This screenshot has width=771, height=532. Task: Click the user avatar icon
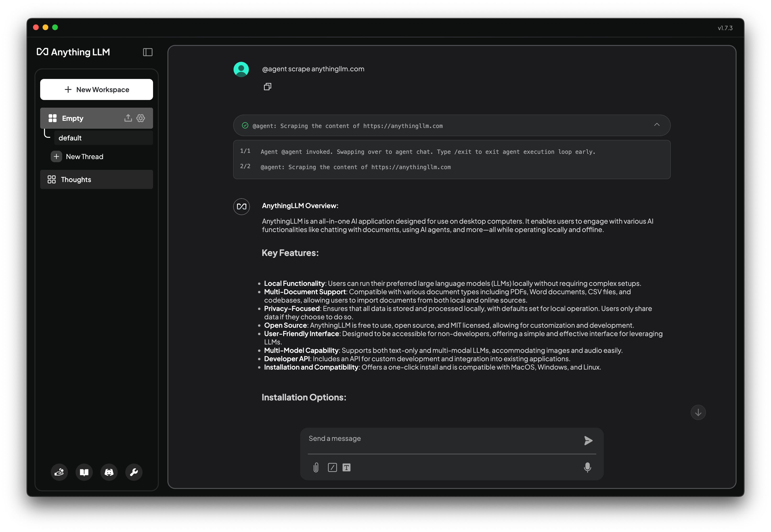(x=241, y=69)
